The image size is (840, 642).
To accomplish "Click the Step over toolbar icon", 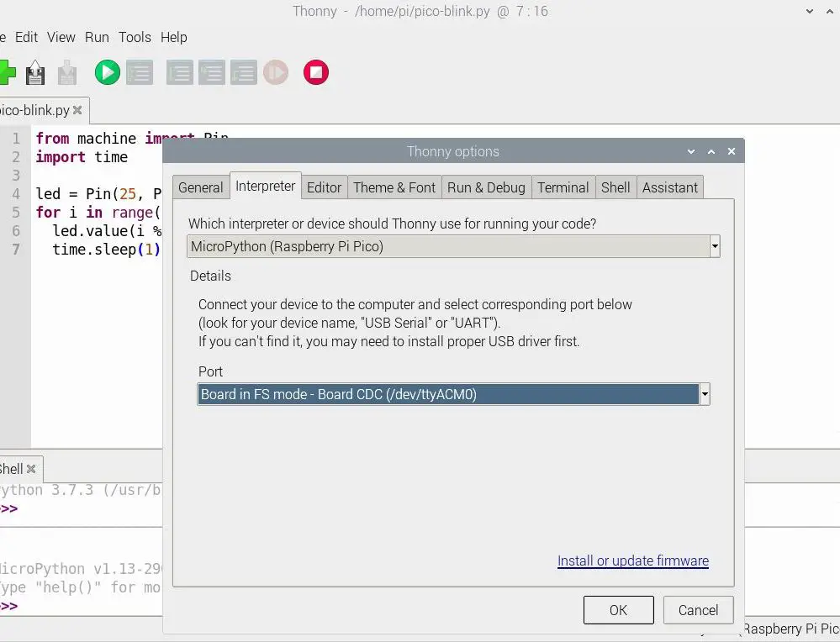I will (179, 72).
